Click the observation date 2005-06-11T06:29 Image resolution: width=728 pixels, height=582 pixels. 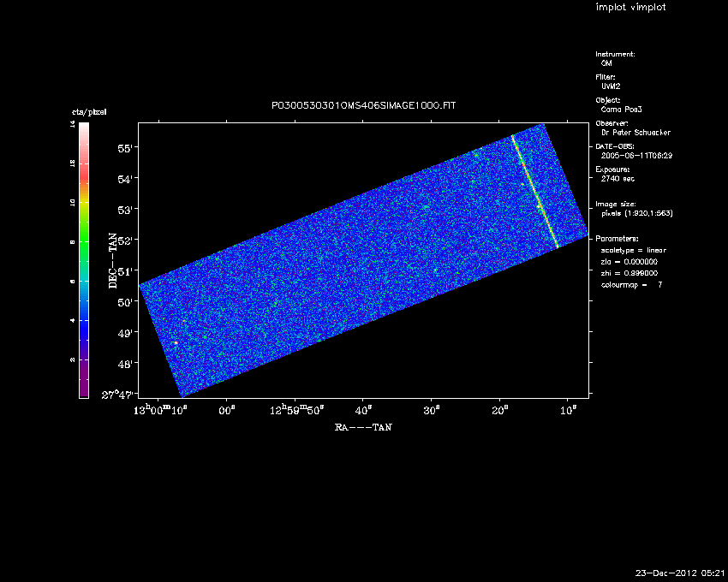(636, 156)
